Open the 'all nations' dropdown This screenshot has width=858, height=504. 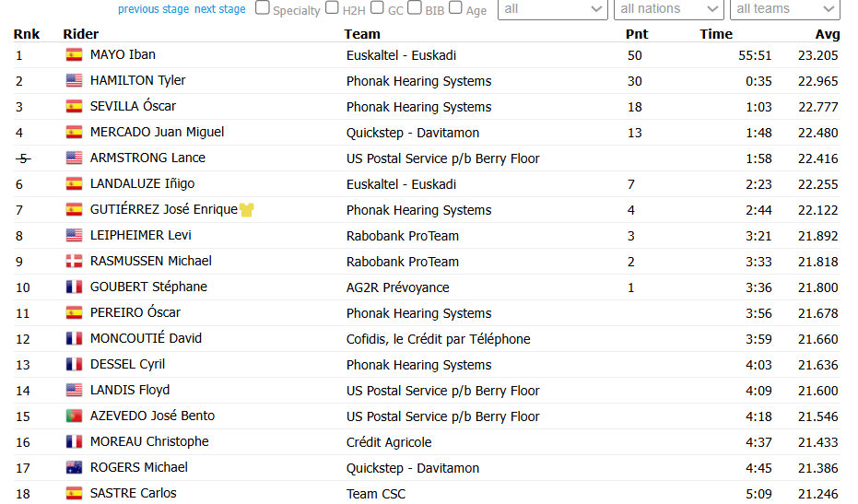[x=668, y=9]
